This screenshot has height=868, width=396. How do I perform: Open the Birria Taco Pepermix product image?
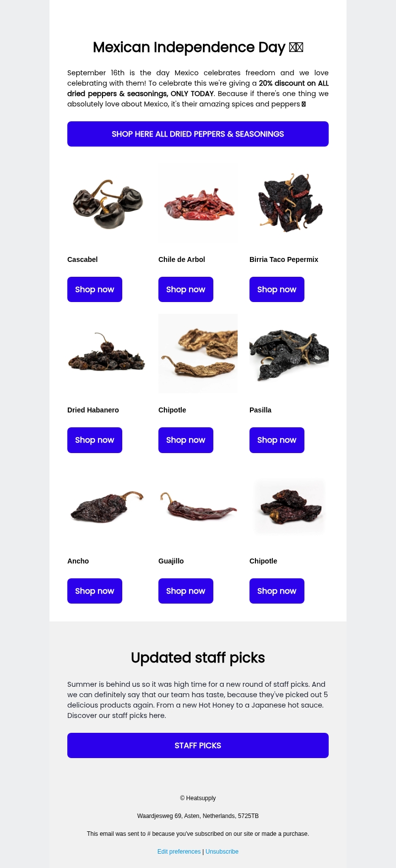point(289,203)
